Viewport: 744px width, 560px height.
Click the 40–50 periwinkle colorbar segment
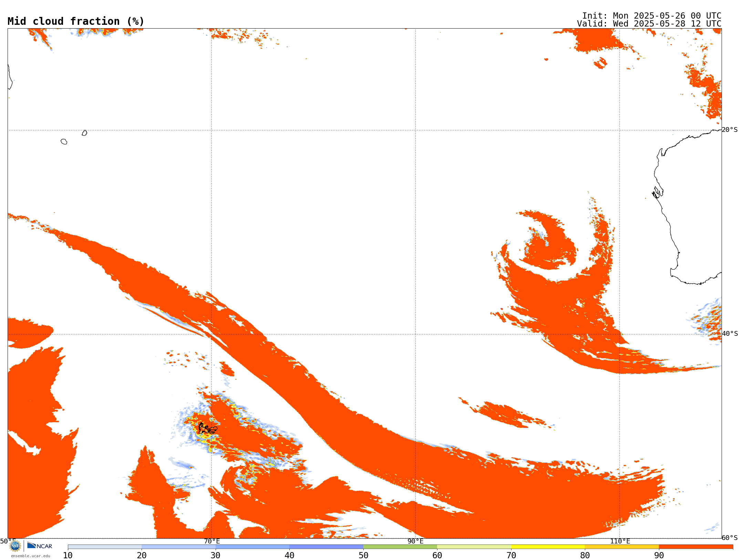click(x=326, y=547)
